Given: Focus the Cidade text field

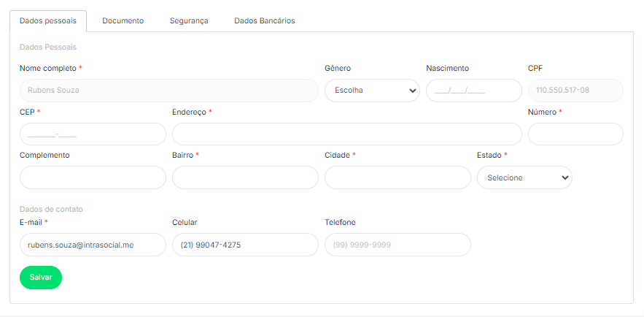Looking at the screenshot, I should [x=397, y=177].
